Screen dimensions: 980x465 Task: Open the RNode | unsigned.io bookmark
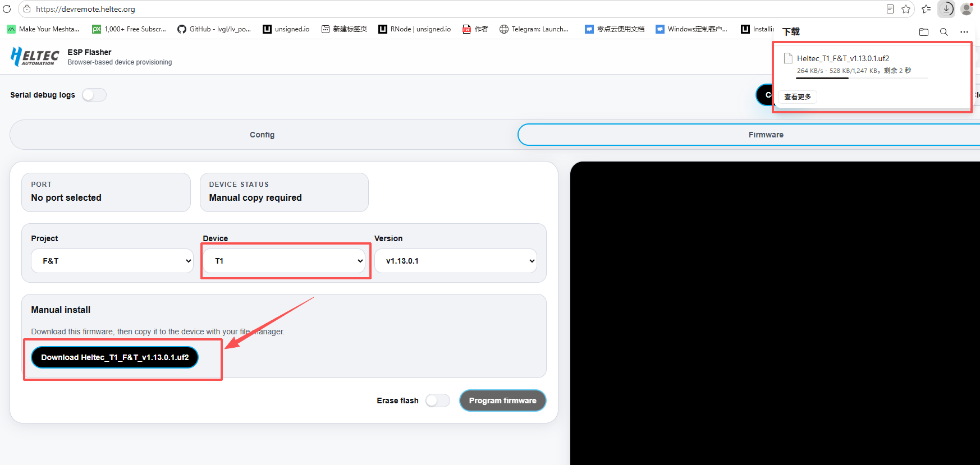(x=415, y=29)
